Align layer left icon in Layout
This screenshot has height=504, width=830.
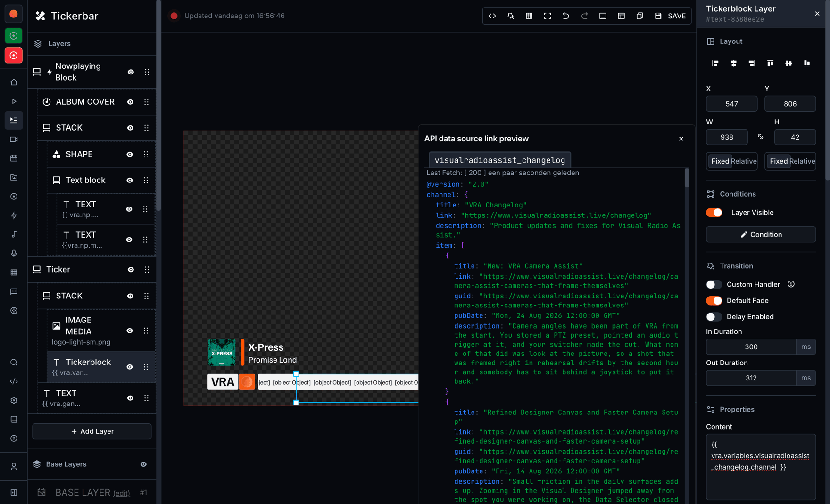tap(715, 64)
